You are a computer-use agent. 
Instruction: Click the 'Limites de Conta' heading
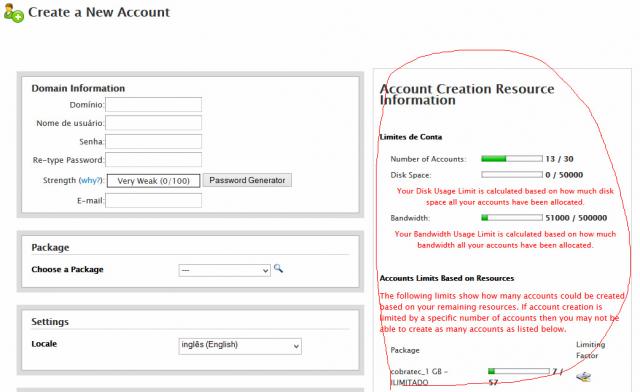coord(411,137)
